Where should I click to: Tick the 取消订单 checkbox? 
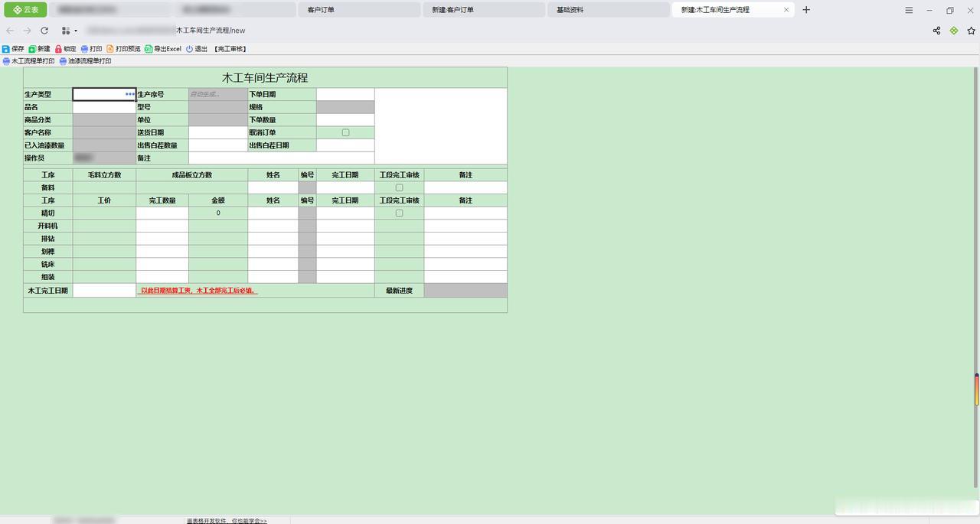click(x=345, y=132)
